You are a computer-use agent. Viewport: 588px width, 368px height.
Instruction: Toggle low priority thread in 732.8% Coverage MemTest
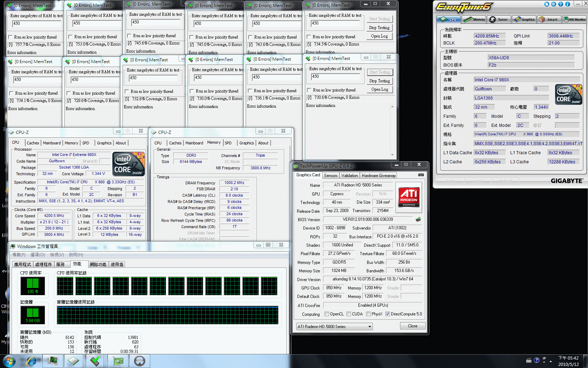[127, 91]
